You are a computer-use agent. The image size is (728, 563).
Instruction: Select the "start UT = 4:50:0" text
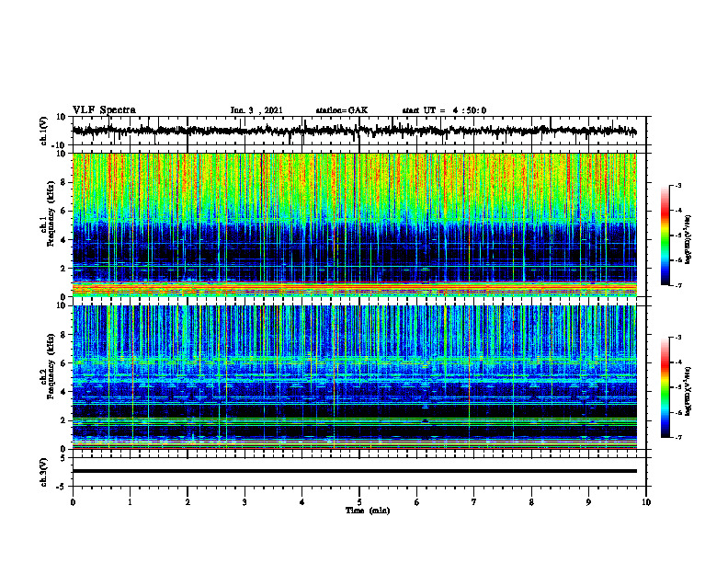click(444, 110)
